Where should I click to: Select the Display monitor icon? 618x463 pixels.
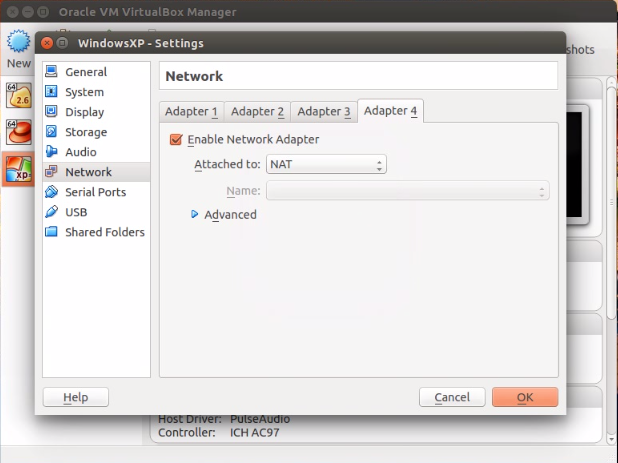(x=51, y=112)
